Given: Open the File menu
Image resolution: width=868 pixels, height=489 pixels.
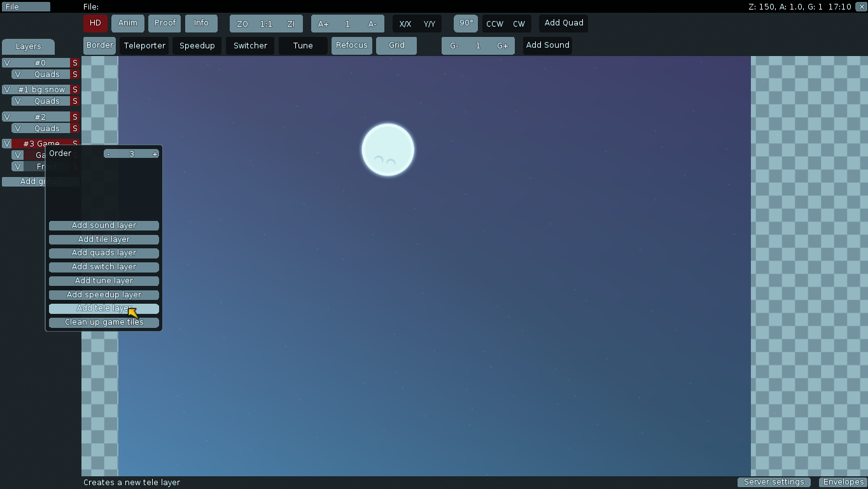Looking at the screenshot, I should [x=25, y=7].
